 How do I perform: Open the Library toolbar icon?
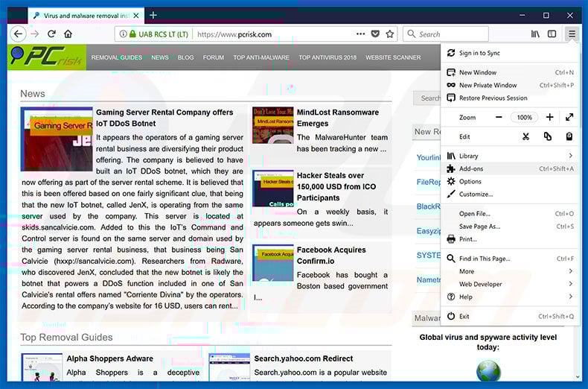point(535,34)
